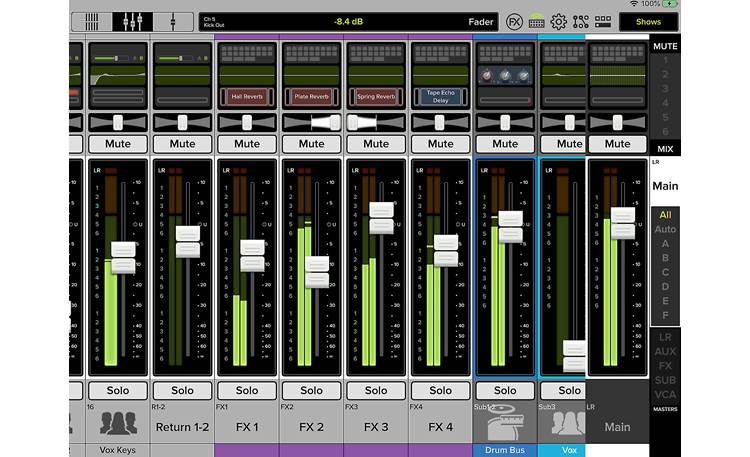Mute the Drum Bus subgroup
750x457 pixels.
coord(505,144)
